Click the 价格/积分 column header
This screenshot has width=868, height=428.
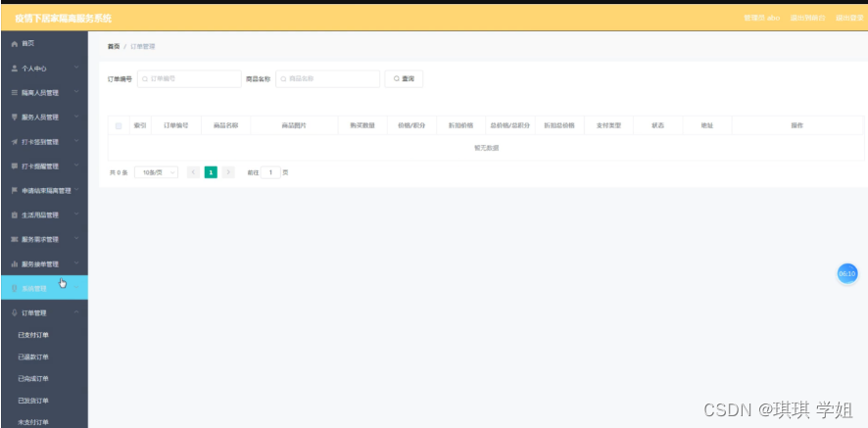[411, 125]
